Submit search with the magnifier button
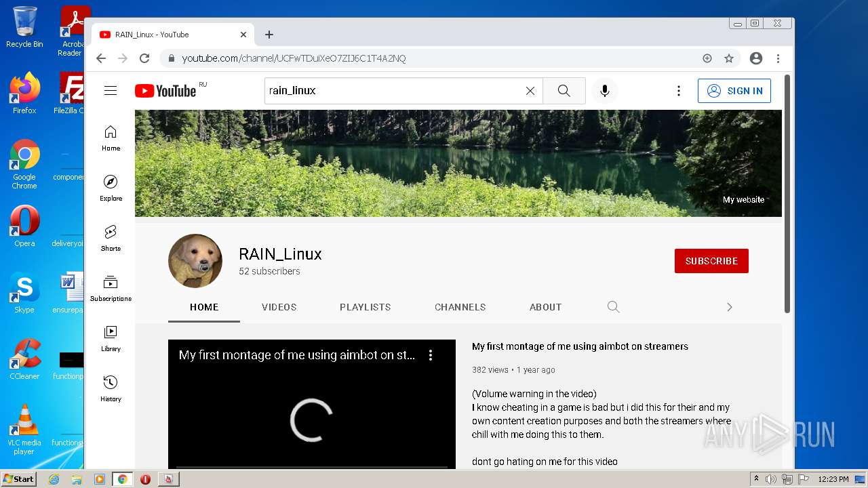This screenshot has height=488, width=868. click(564, 91)
